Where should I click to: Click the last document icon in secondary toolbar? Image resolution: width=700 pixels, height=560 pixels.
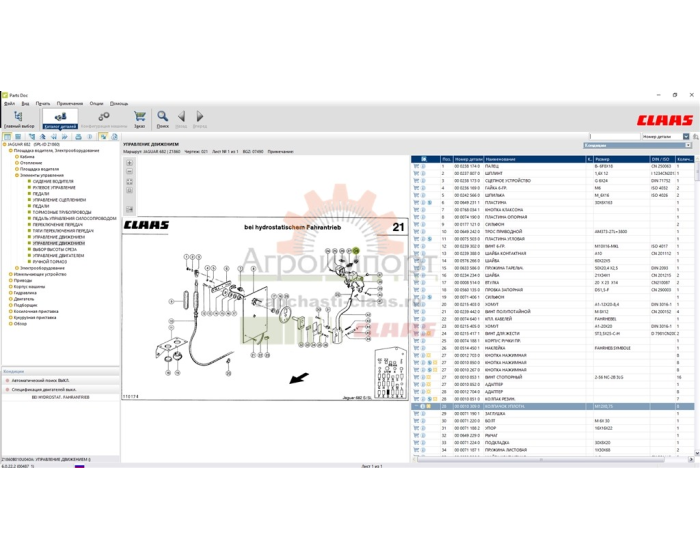(x=114, y=137)
